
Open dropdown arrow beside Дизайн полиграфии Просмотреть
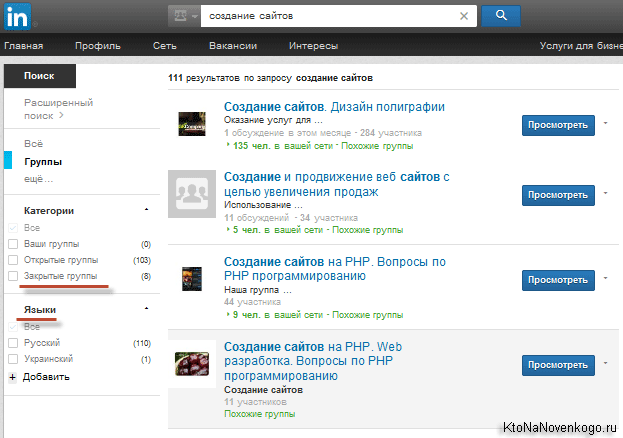point(606,123)
